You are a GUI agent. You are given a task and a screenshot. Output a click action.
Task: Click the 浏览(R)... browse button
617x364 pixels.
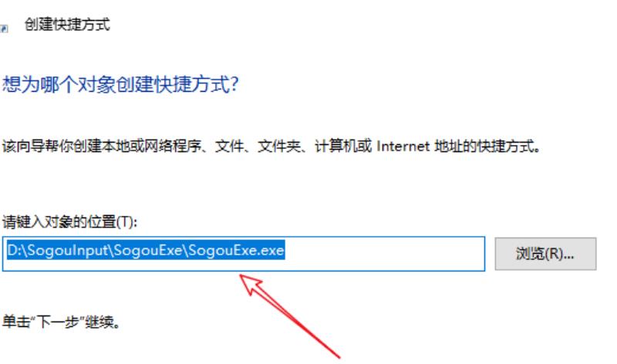click(545, 254)
